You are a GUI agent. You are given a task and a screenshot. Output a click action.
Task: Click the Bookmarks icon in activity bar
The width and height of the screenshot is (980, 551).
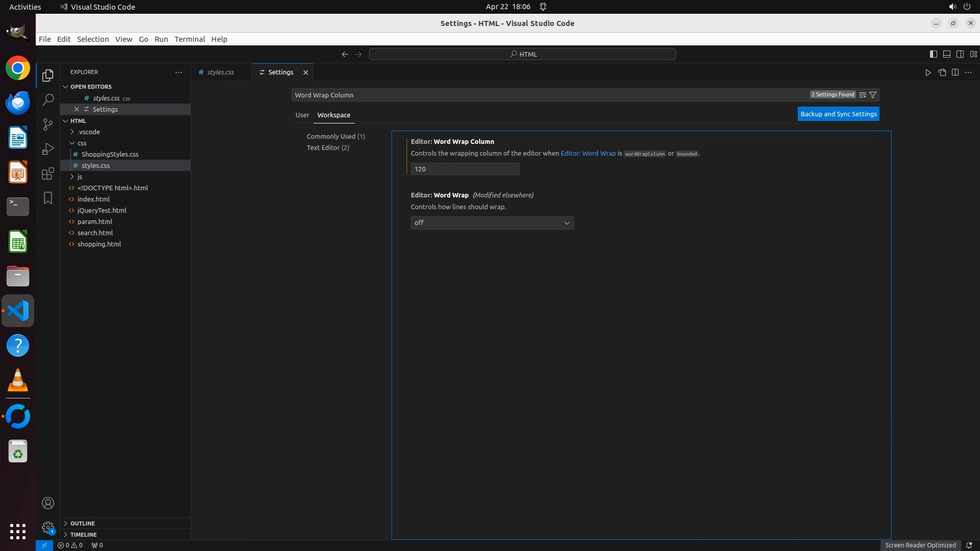coord(48,198)
